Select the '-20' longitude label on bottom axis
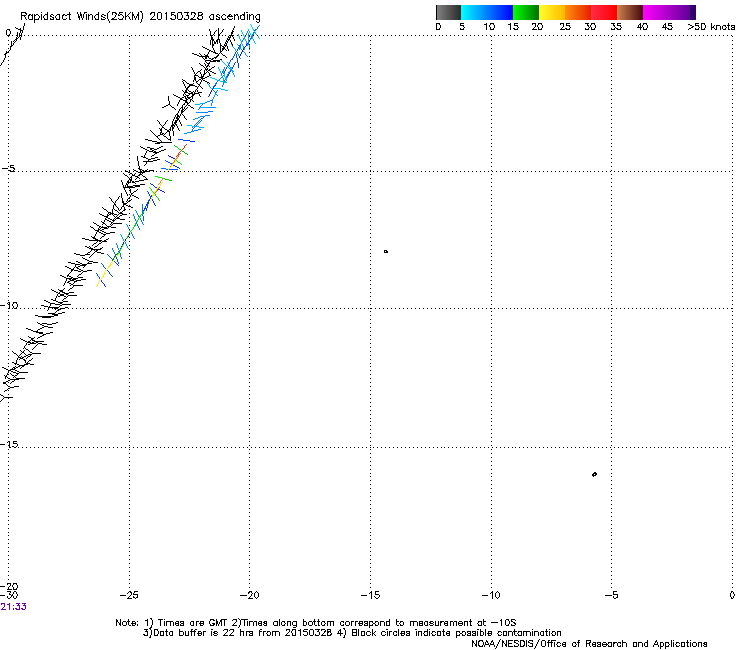The image size is (740, 650). click(249, 595)
